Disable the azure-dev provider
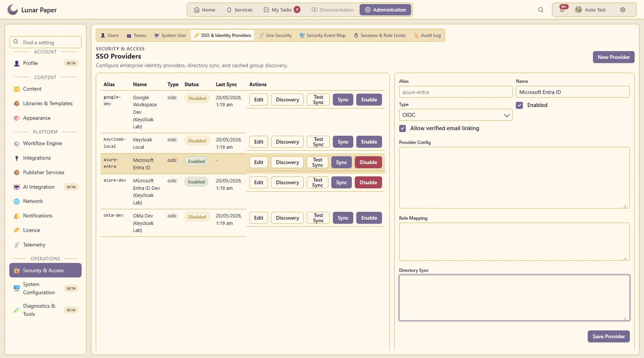644x358 pixels. (368, 182)
